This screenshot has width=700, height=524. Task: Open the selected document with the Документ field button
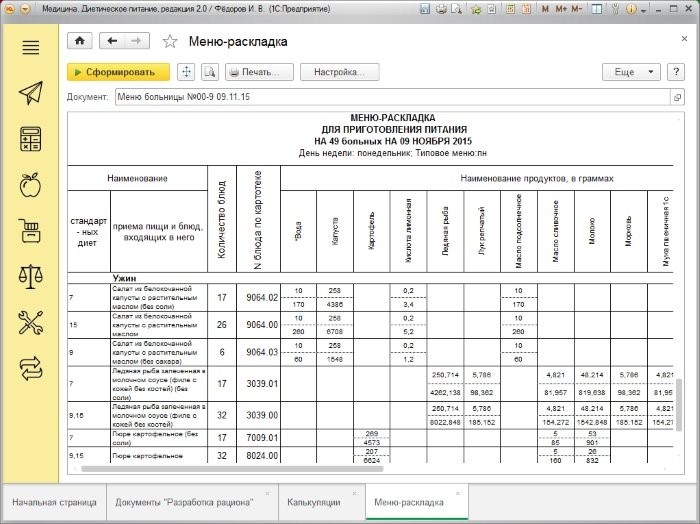click(x=677, y=97)
